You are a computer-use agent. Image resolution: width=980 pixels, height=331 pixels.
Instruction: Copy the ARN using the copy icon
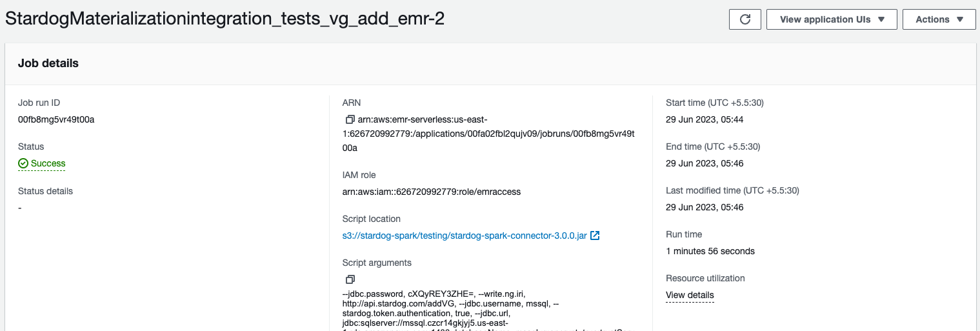click(x=350, y=120)
